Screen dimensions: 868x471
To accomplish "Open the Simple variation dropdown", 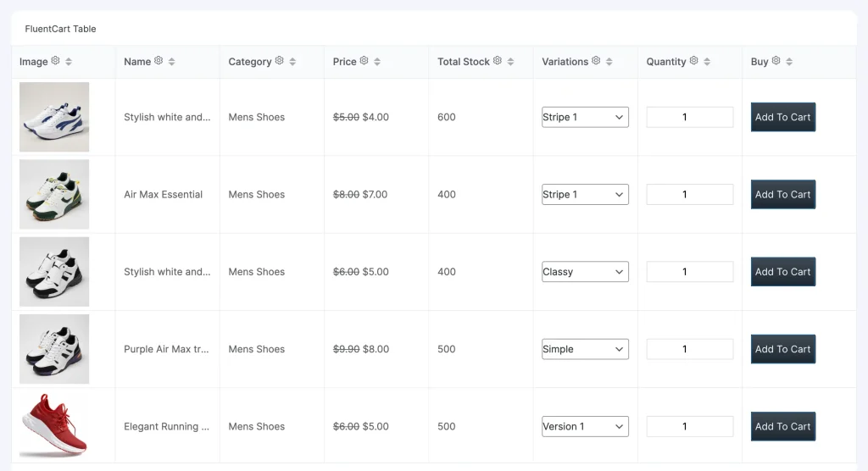I will pos(585,349).
